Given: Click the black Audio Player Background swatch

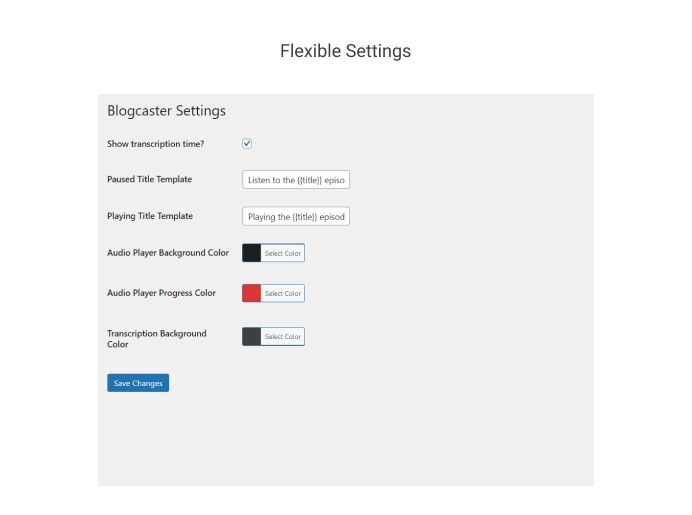Looking at the screenshot, I should (x=252, y=253).
